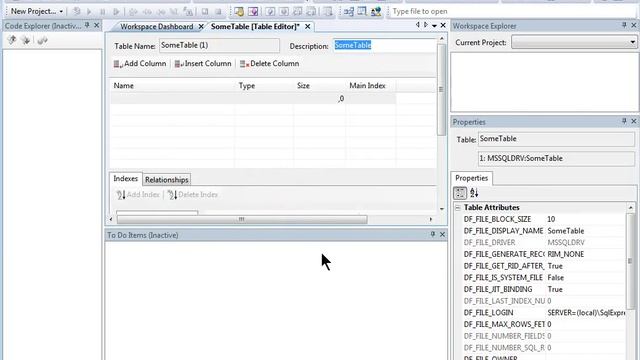
Task: Click the third icon in Code Explorer toolbar
Action: (x=42, y=40)
